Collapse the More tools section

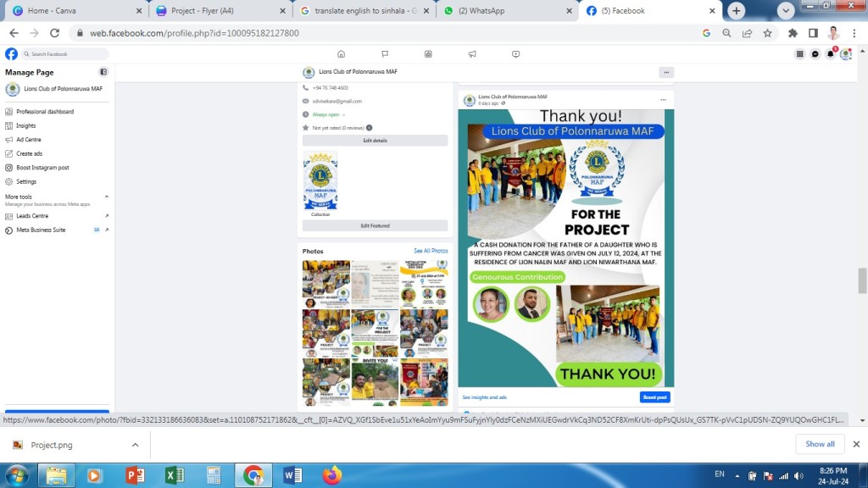tap(106, 197)
